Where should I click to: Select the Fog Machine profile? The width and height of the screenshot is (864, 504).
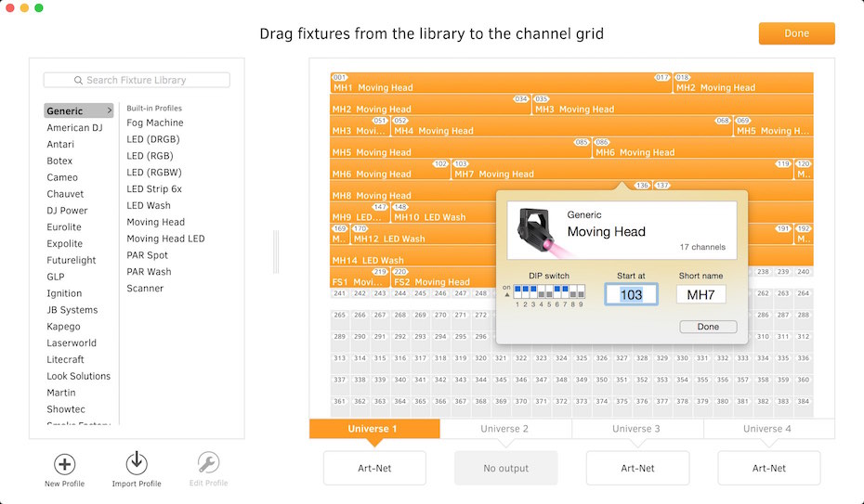155,123
